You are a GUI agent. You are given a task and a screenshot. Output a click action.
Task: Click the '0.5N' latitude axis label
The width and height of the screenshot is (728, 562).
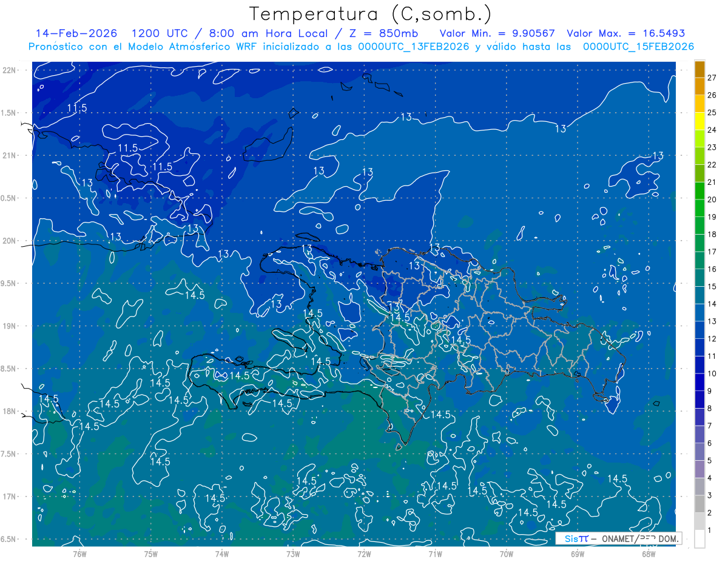[9, 198]
